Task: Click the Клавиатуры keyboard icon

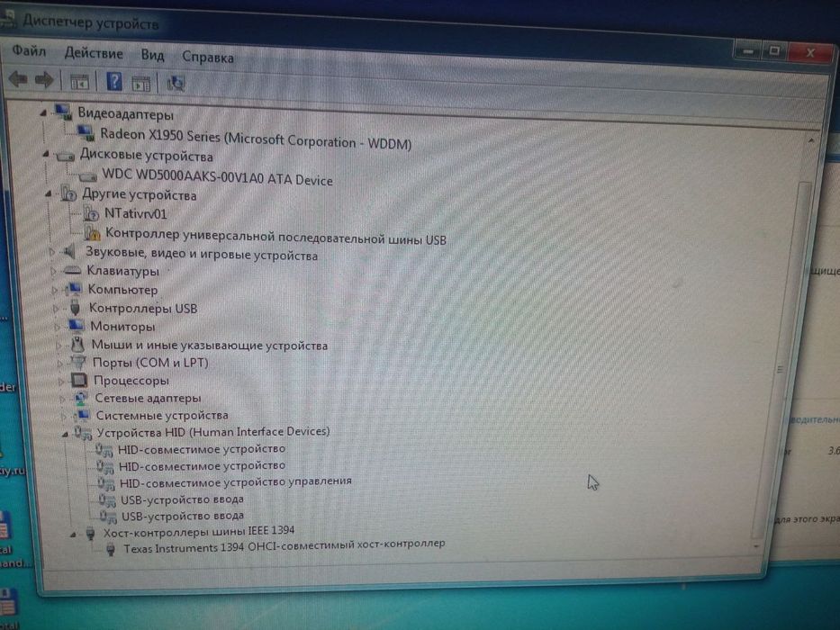Action: 72,271
